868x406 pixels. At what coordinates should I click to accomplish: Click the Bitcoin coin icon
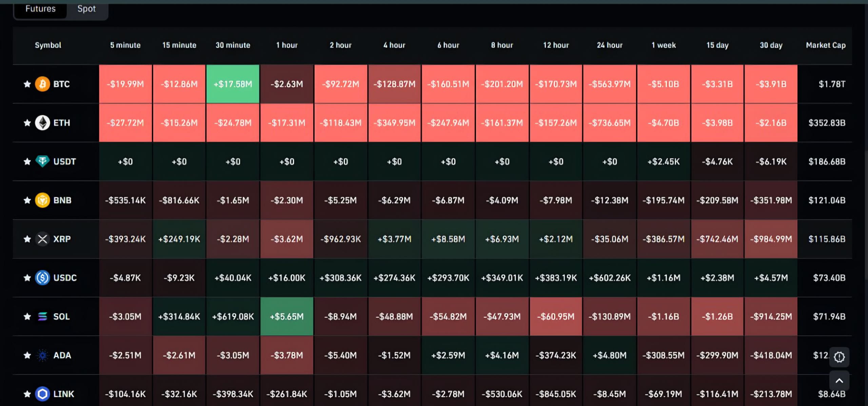(x=42, y=84)
